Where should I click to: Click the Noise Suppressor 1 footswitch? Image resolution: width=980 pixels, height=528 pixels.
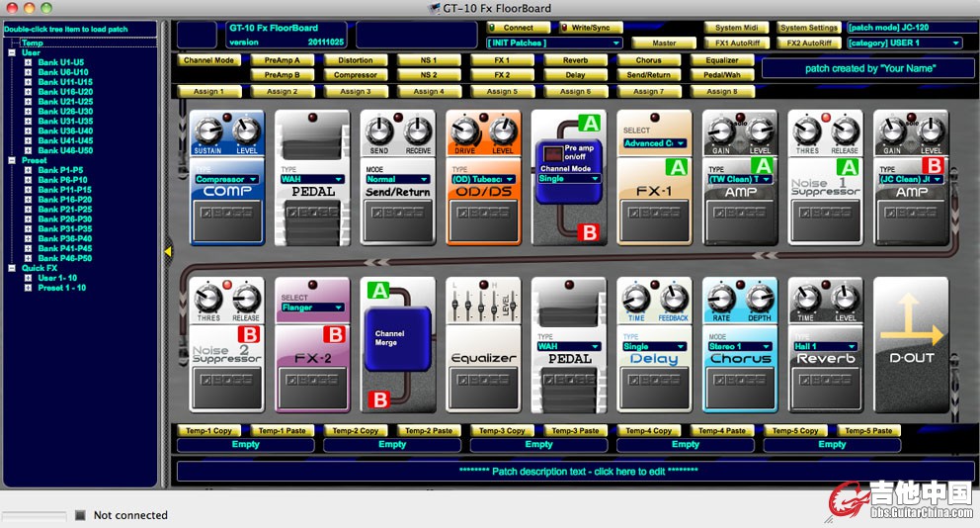click(x=825, y=220)
